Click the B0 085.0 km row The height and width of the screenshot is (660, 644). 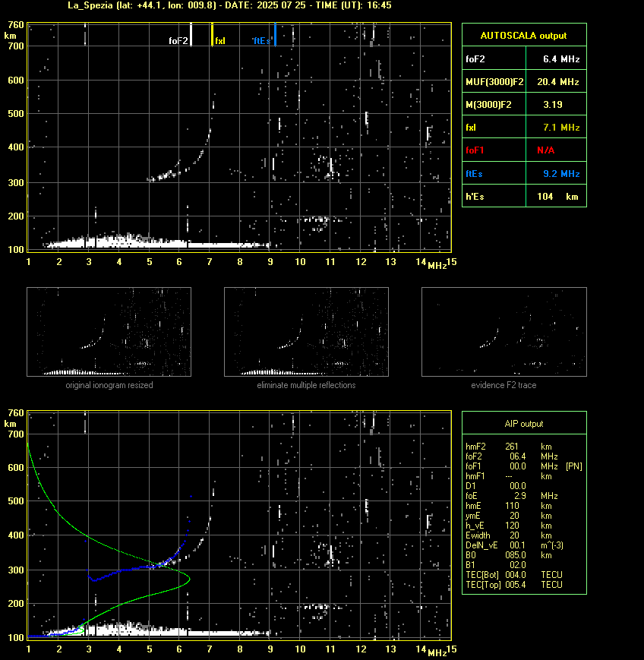point(509,554)
